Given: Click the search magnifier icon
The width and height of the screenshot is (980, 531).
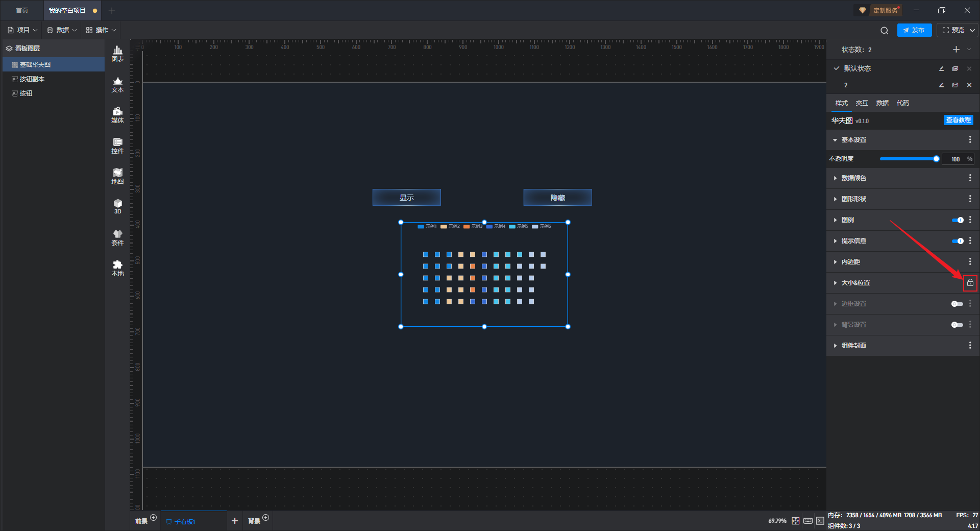Looking at the screenshot, I should pos(884,31).
